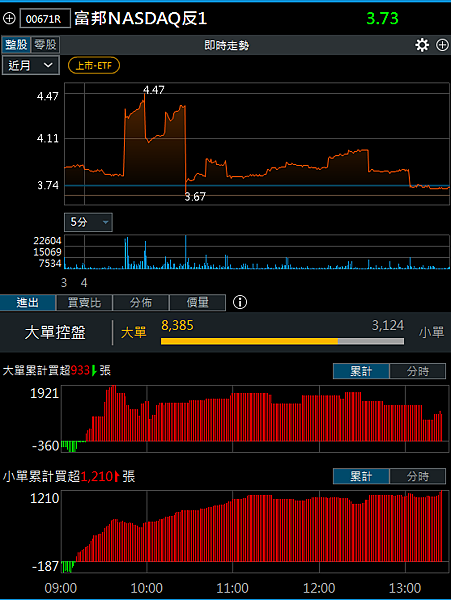Click the 大單控盤 label

(55, 332)
